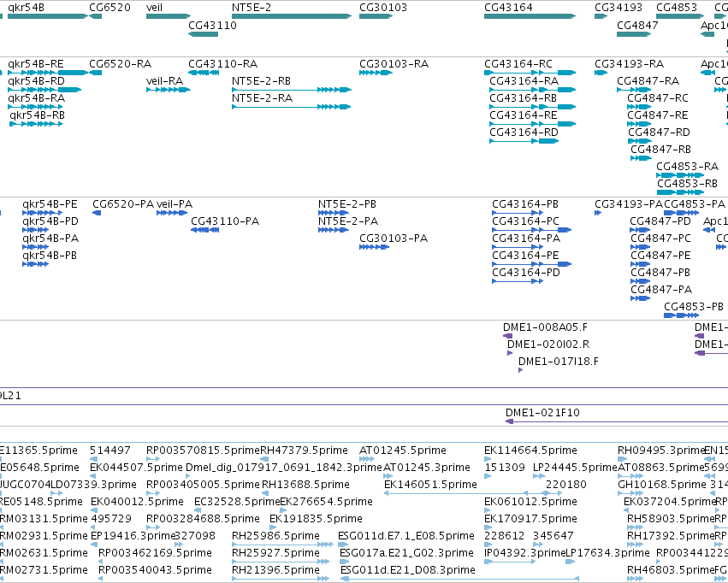Viewport: 728px width, 583px height.
Task: Select the CG43164-RD transcript label
Action: coord(524,132)
